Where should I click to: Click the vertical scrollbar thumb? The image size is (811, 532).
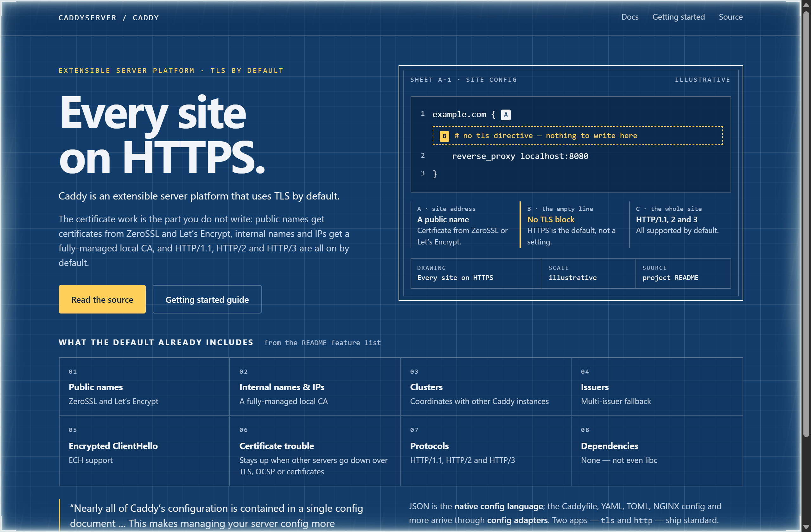coord(806,224)
